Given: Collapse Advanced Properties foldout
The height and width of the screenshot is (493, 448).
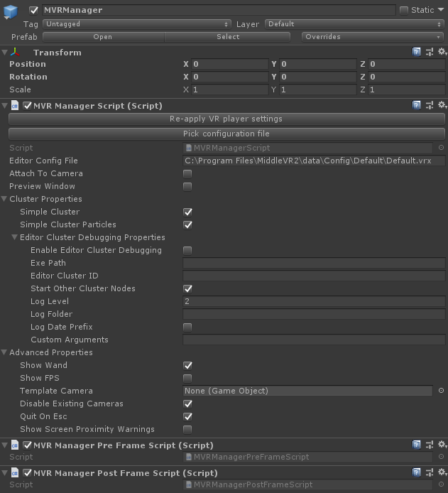Looking at the screenshot, I should pos(4,352).
